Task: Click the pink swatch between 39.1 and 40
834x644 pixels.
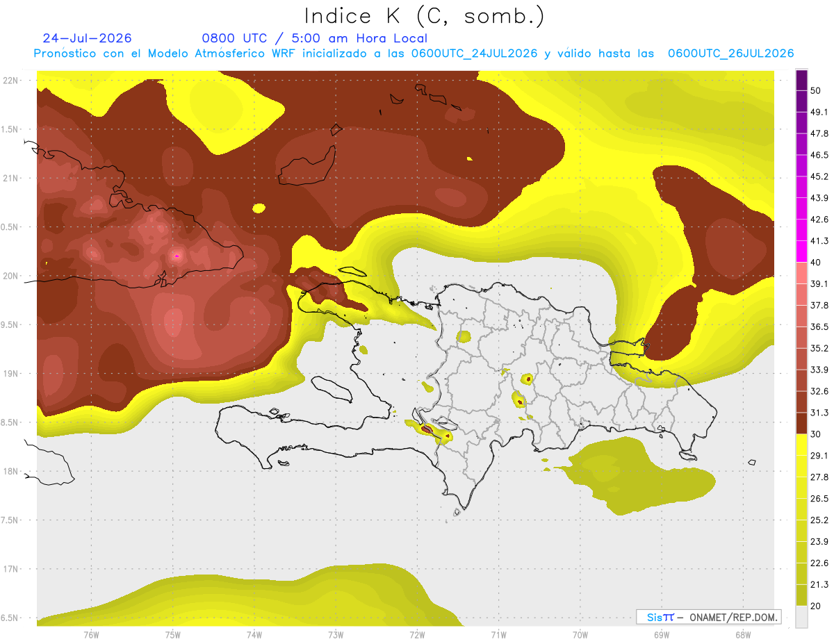Action: pyautogui.click(x=801, y=273)
